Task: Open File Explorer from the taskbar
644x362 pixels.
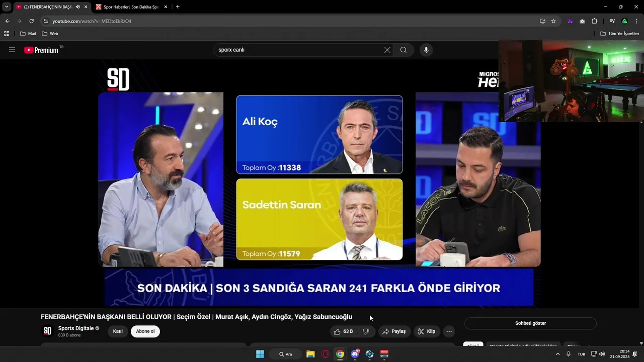Action: [310, 354]
